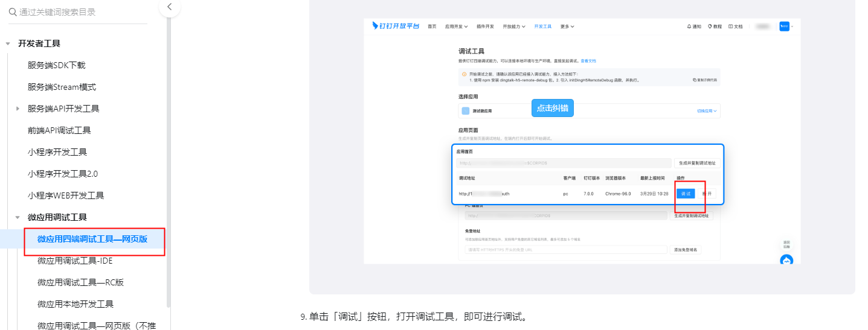868x330 pixels.
Task: Click the 调试工具 heading in the screenshot
Action: 471,51
